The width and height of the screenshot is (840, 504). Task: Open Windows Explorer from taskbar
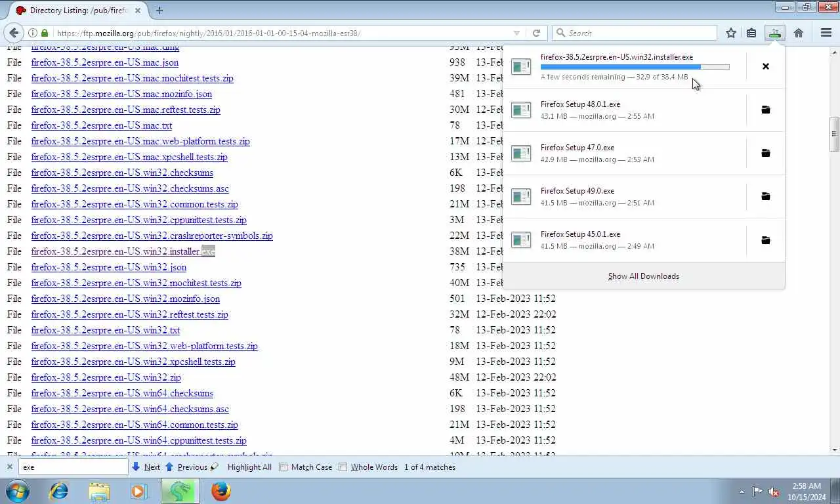99,491
